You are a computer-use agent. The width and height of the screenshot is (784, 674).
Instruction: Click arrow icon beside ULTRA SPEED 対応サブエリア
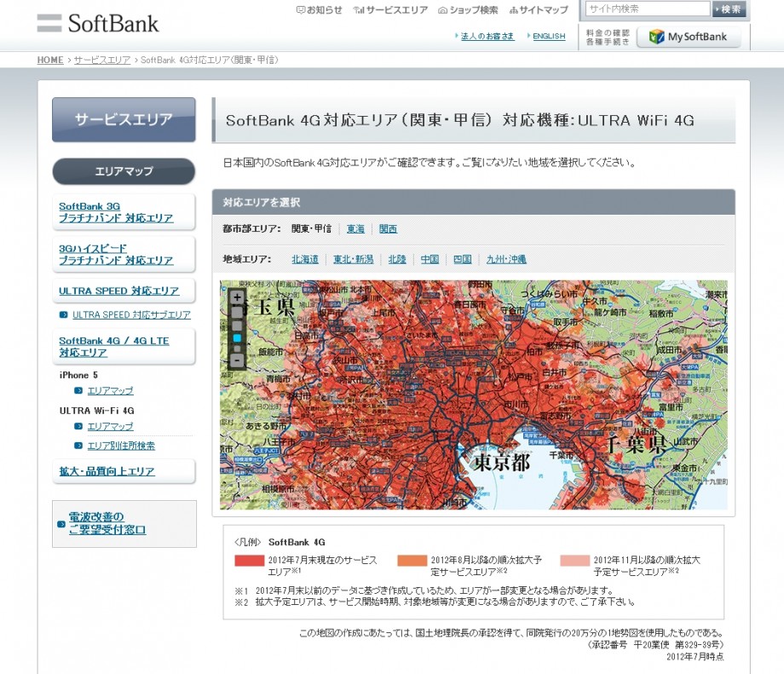(x=64, y=314)
